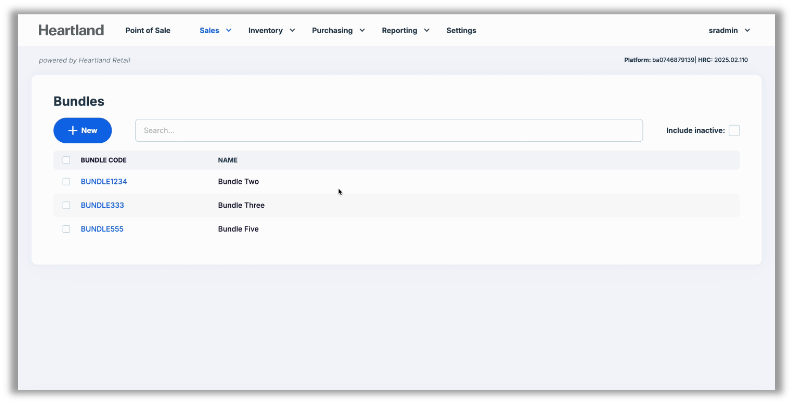Mark the BUNDLE555 row checkbox
Viewport: 794px width, 404px height.
(66, 229)
